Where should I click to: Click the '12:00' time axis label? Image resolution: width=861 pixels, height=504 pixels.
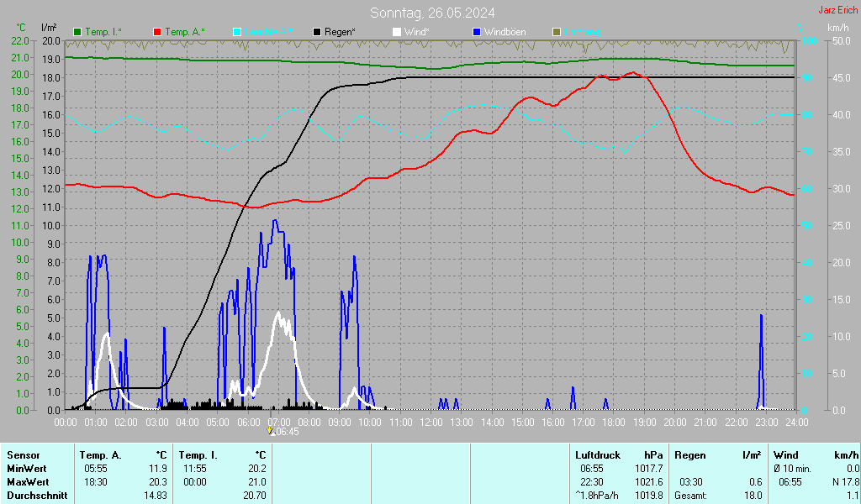[431, 423]
